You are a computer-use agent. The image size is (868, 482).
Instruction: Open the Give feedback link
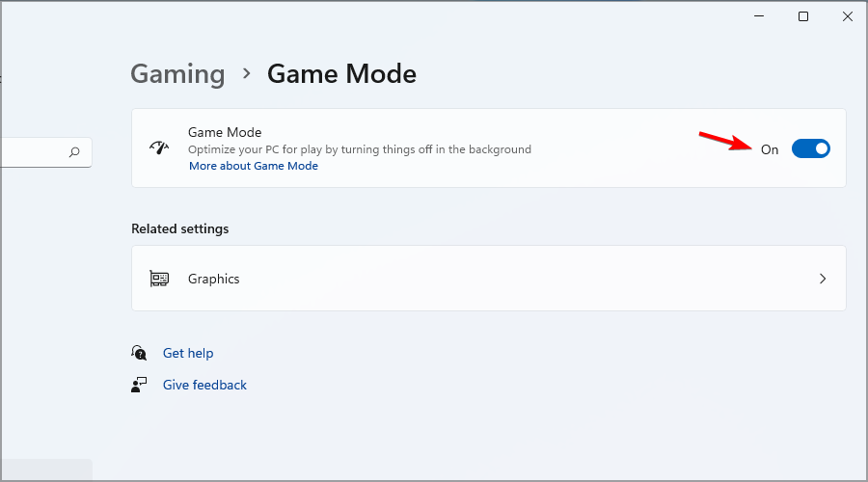click(x=204, y=385)
